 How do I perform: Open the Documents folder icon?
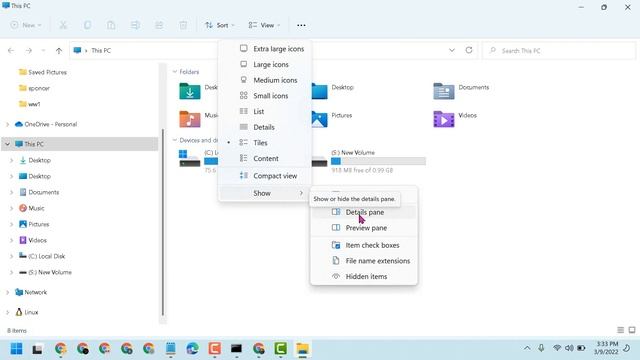444,91
